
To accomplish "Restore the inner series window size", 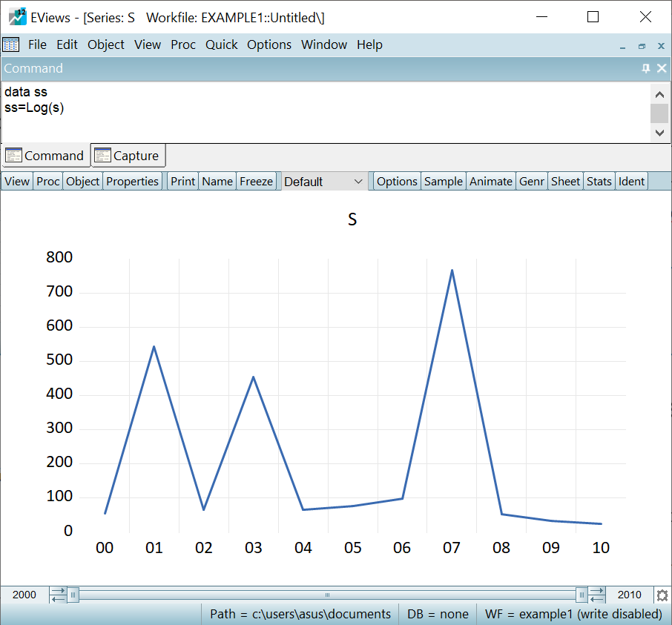I will click(642, 45).
